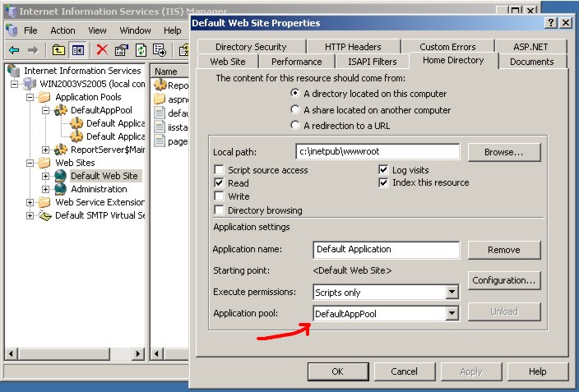Enable Script source access checkbox
Screen dimensions: 579x392
tap(219, 170)
